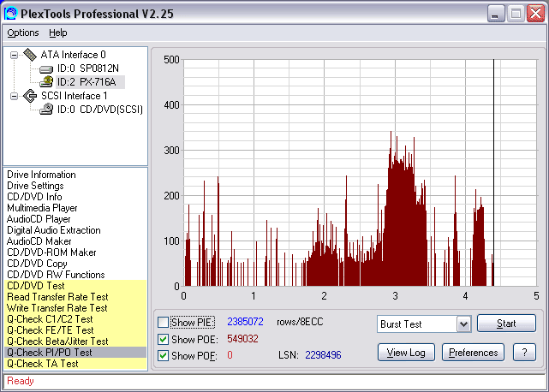This screenshot has width=549, height=392.
Task: Select Q-Check TA Test
Action: (x=75, y=364)
